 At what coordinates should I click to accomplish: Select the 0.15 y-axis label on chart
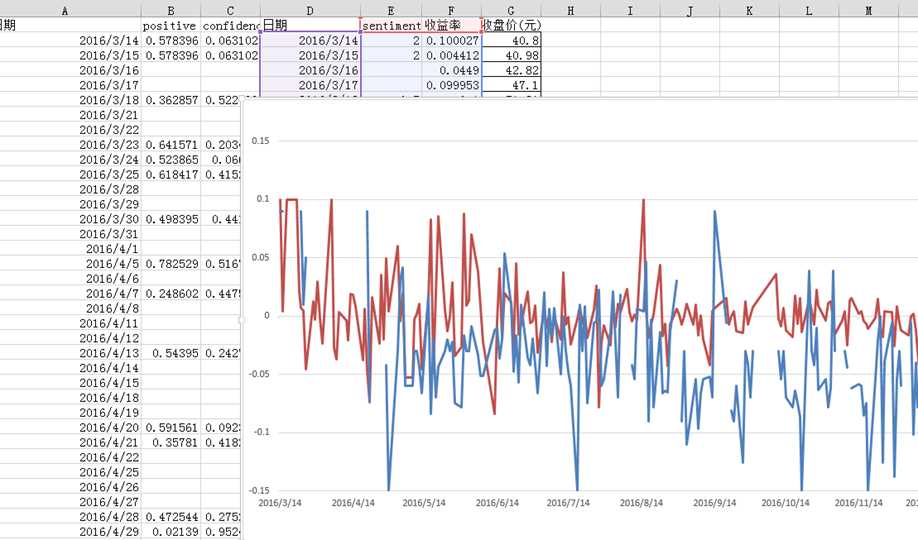[259, 141]
